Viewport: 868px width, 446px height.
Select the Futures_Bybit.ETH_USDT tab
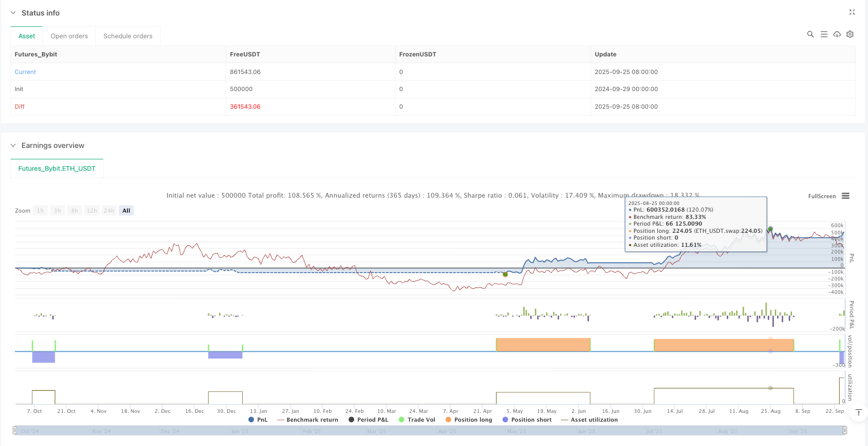(57, 169)
